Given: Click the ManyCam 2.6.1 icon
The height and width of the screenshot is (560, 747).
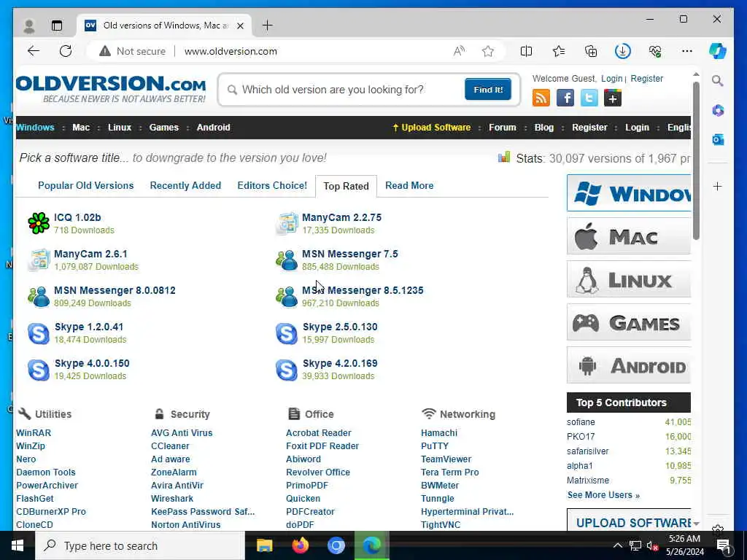Looking at the screenshot, I should (x=39, y=260).
